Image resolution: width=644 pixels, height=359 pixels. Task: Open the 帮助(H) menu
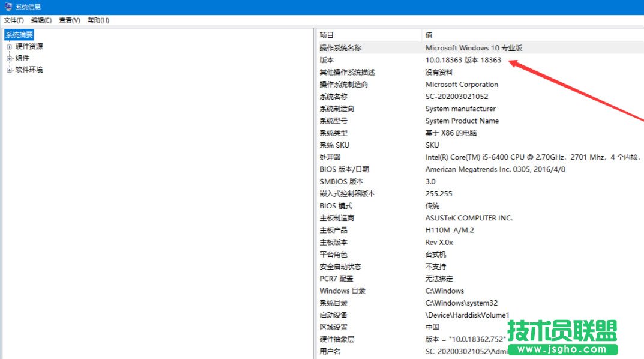click(x=95, y=20)
